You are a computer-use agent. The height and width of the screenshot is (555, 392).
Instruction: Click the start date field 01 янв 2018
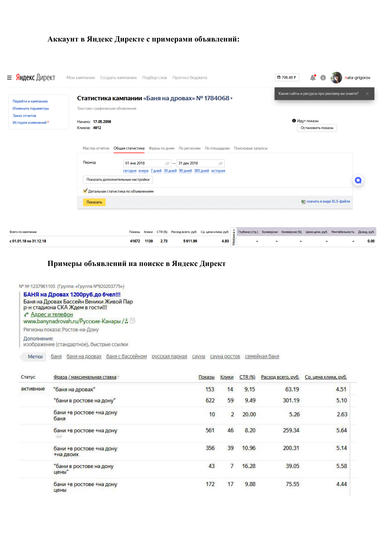pyautogui.click(x=147, y=163)
